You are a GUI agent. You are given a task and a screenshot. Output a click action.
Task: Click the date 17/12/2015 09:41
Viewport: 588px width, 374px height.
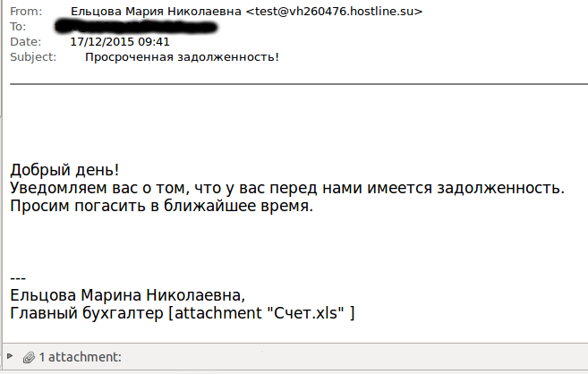pyautogui.click(x=120, y=41)
